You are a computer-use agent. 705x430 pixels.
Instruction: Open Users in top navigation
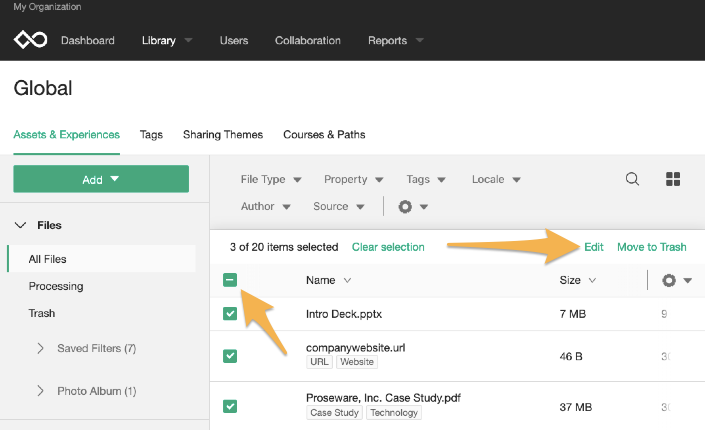234,40
